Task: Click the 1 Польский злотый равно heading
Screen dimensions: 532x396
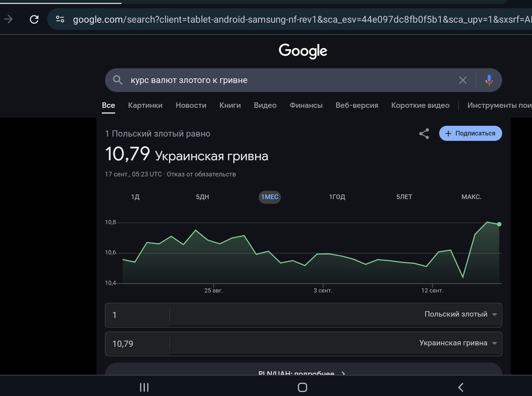Action: [x=158, y=134]
